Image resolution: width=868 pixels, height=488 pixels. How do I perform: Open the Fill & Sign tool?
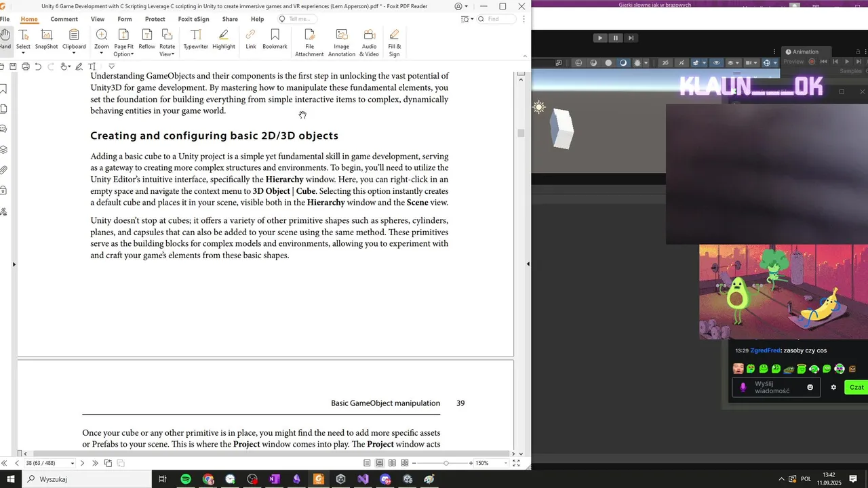pyautogui.click(x=394, y=43)
